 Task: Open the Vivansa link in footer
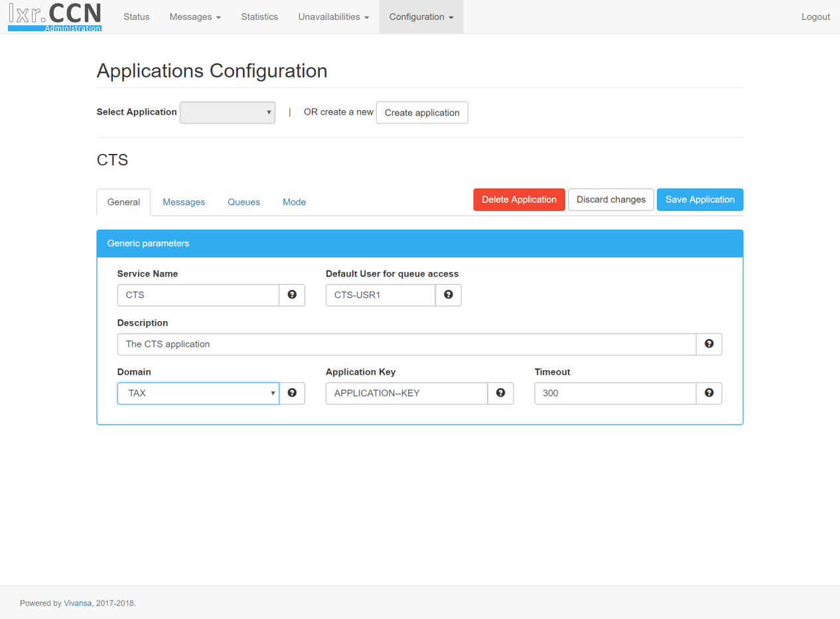(78, 604)
